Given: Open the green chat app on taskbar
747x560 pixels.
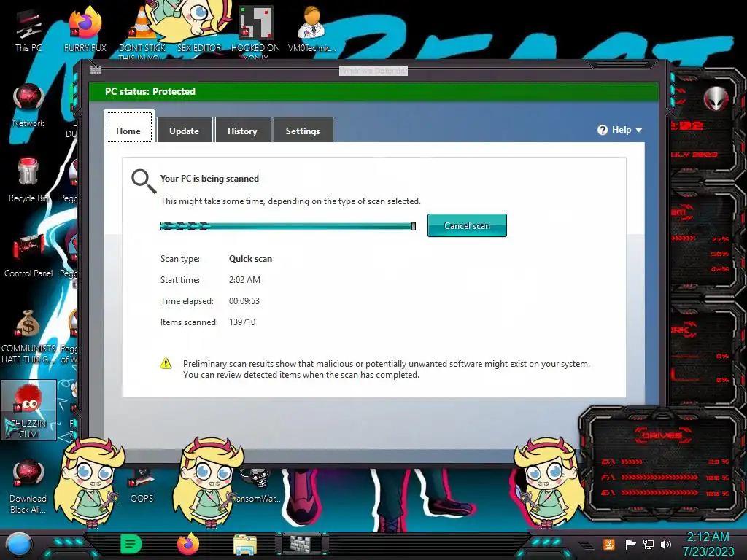Looking at the screenshot, I should [131, 544].
